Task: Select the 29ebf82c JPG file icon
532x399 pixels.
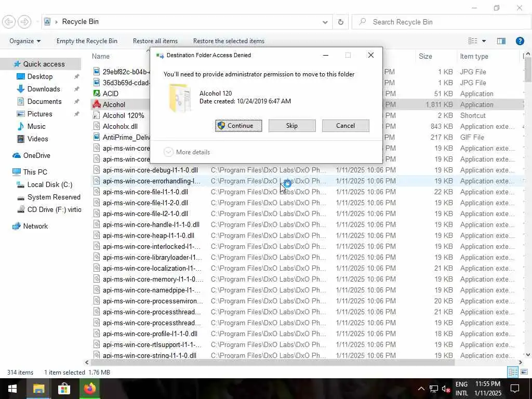Action: pos(97,72)
